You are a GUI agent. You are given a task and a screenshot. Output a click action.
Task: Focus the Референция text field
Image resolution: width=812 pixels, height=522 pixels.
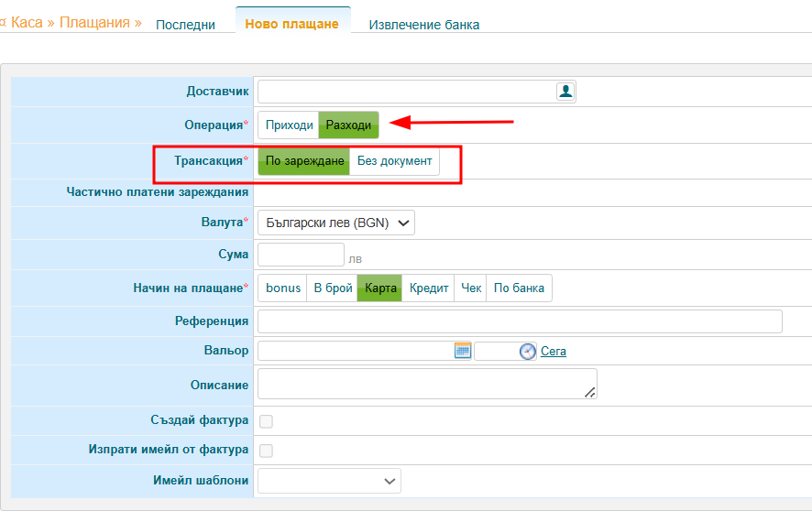point(520,321)
